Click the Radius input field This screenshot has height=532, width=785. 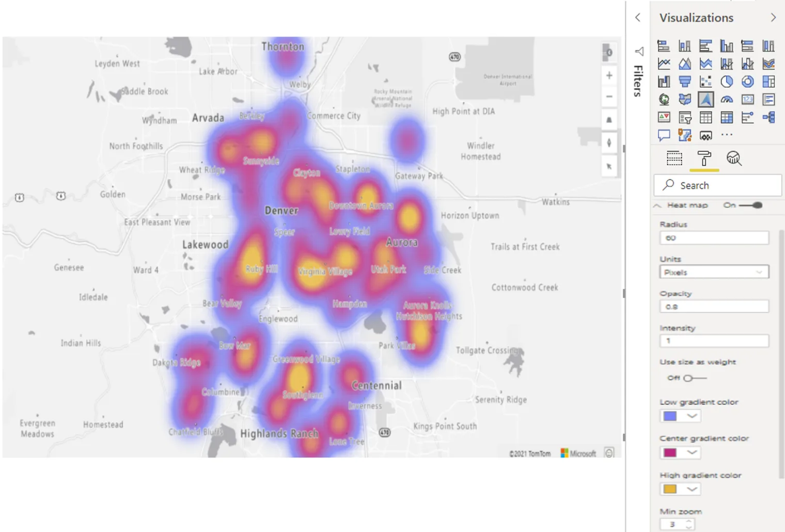tap(714, 238)
